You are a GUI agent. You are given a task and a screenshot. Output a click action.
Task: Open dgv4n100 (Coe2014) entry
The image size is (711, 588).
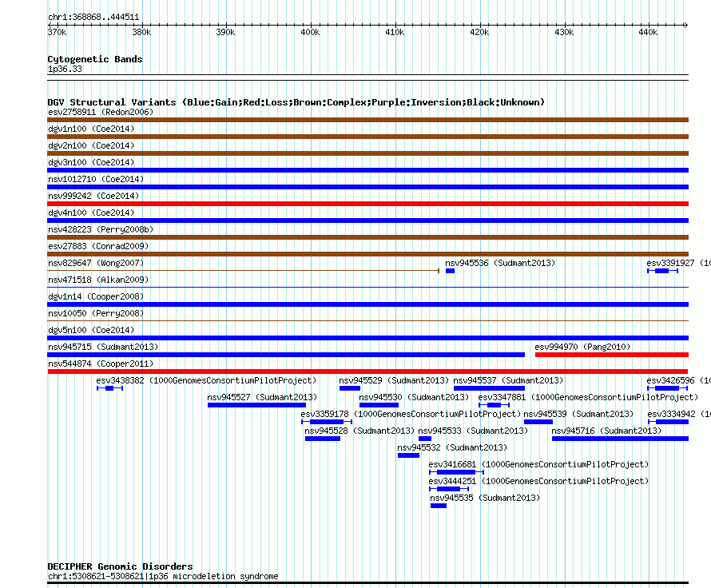[91, 213]
